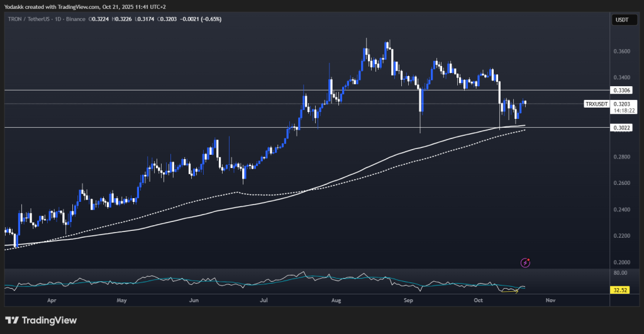This screenshot has height=334, width=644.
Task: Click the 80.00 RSI scale label
Action: [x=621, y=274]
